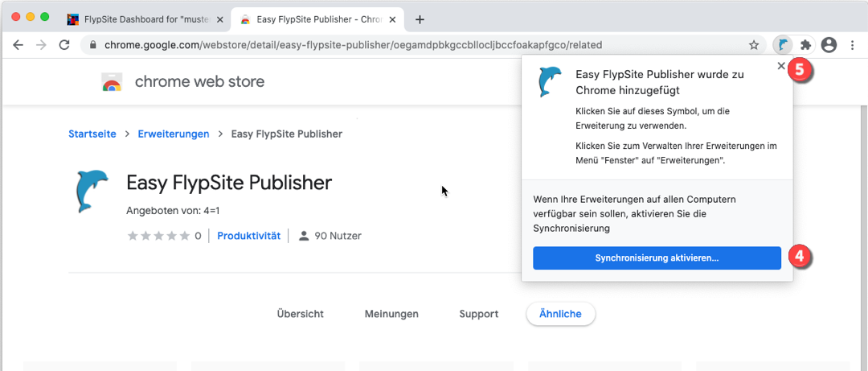Open Chrome's three-dot menu
Image resolution: width=868 pixels, height=371 pixels.
point(852,45)
